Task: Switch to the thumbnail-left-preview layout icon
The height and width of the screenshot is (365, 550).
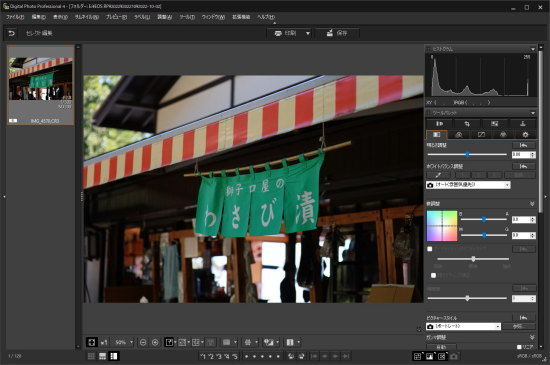Action: (114, 356)
